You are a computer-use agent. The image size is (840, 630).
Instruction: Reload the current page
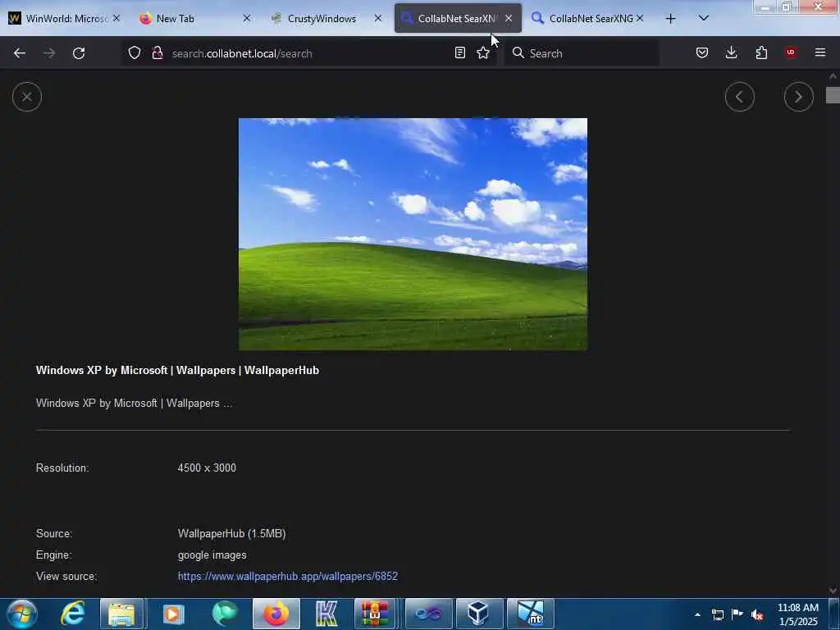click(79, 53)
